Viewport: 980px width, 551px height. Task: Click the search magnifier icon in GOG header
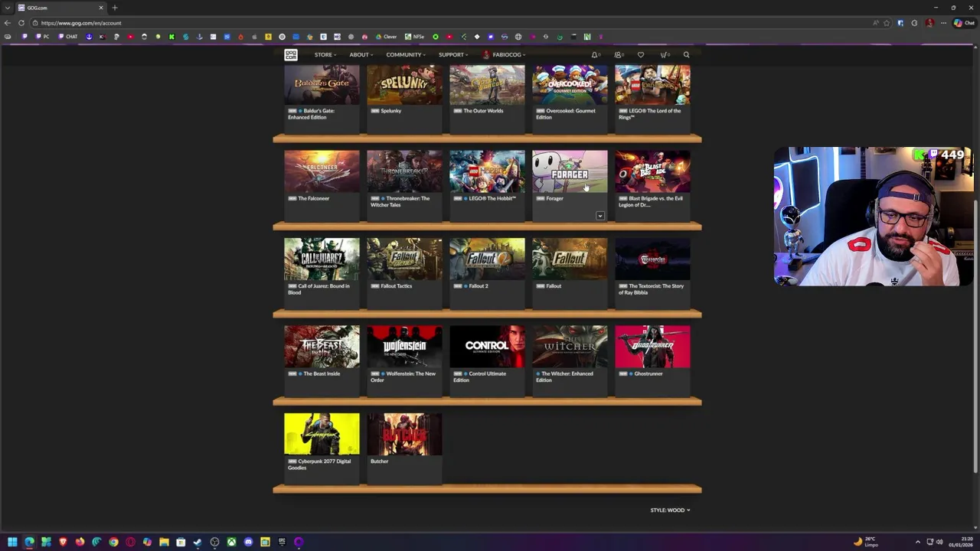coord(686,54)
